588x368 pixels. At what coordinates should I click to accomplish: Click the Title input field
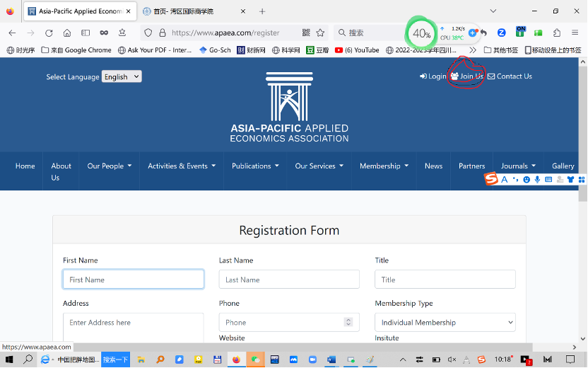click(445, 280)
